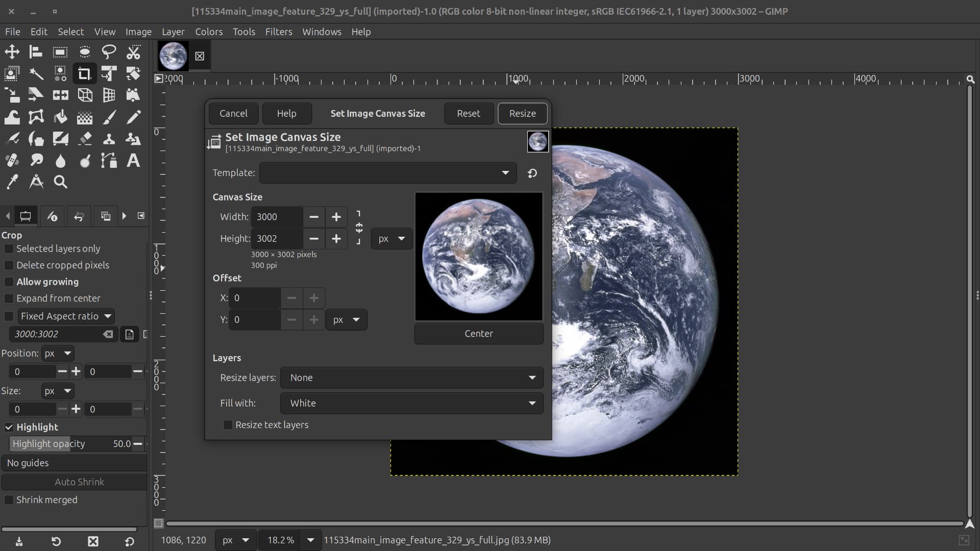Expand the Template combo box

click(x=388, y=173)
